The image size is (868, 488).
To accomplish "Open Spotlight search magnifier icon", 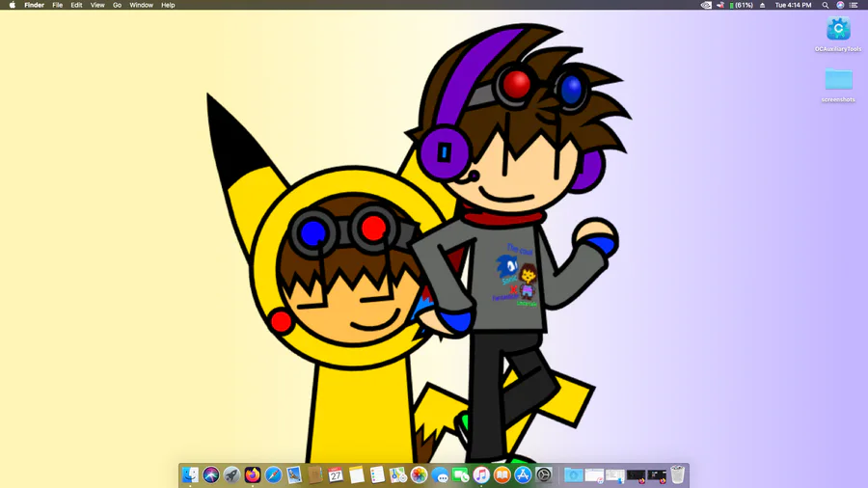I will [825, 5].
